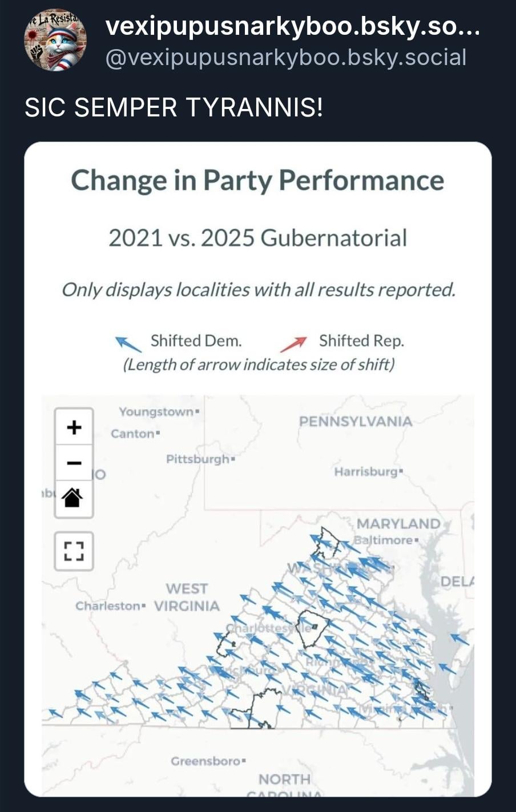The image size is (516, 812).
Task: Click the Pittsburgh city label on map
Action: pyautogui.click(x=197, y=459)
